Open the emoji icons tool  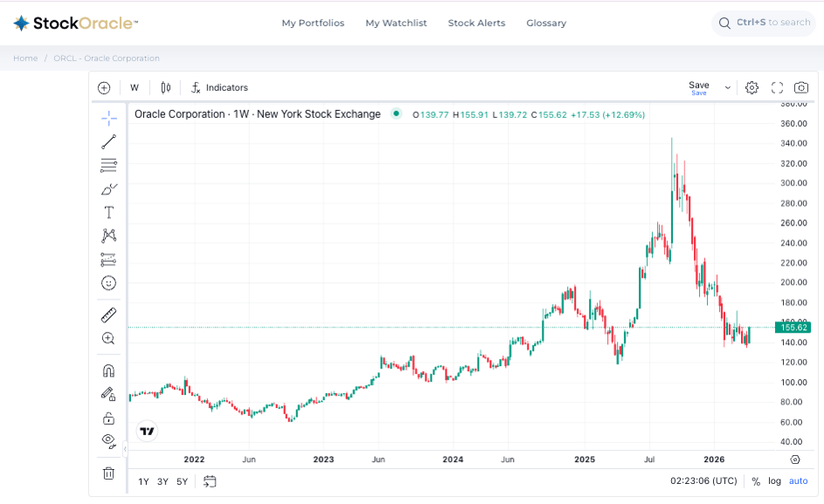point(108,283)
